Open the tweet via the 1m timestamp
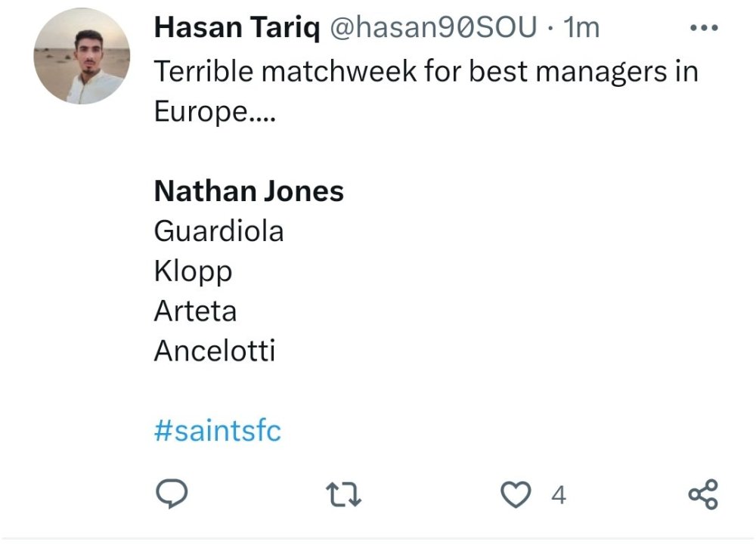Viewport: 756px width, 548px height. point(582,28)
